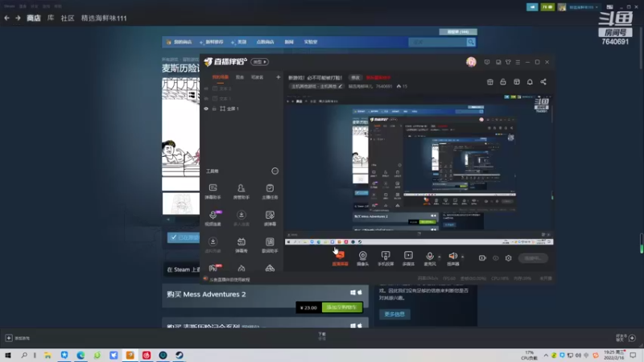Screen dimensions: 644x362
Task: Open the 房管助手 tool
Action: [x=241, y=191]
